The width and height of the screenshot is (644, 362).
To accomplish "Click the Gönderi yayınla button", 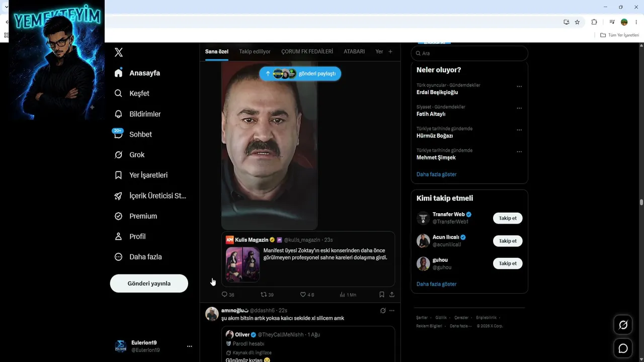I will pos(149,284).
